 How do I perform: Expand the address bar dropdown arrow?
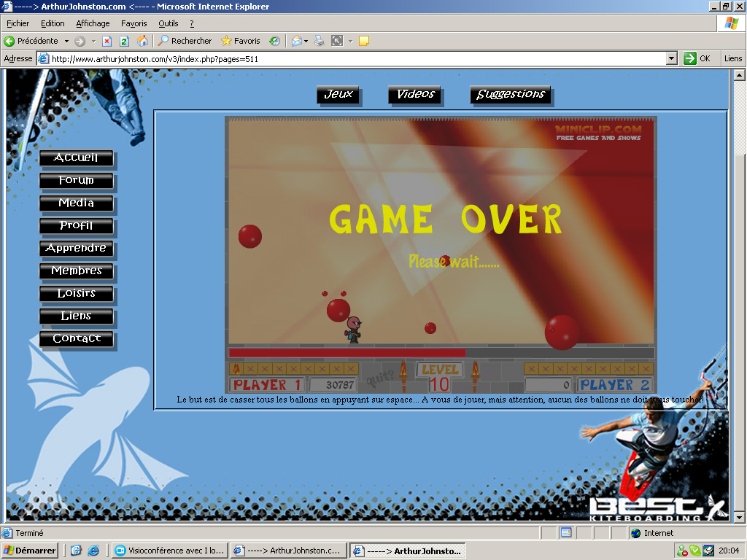(x=672, y=58)
